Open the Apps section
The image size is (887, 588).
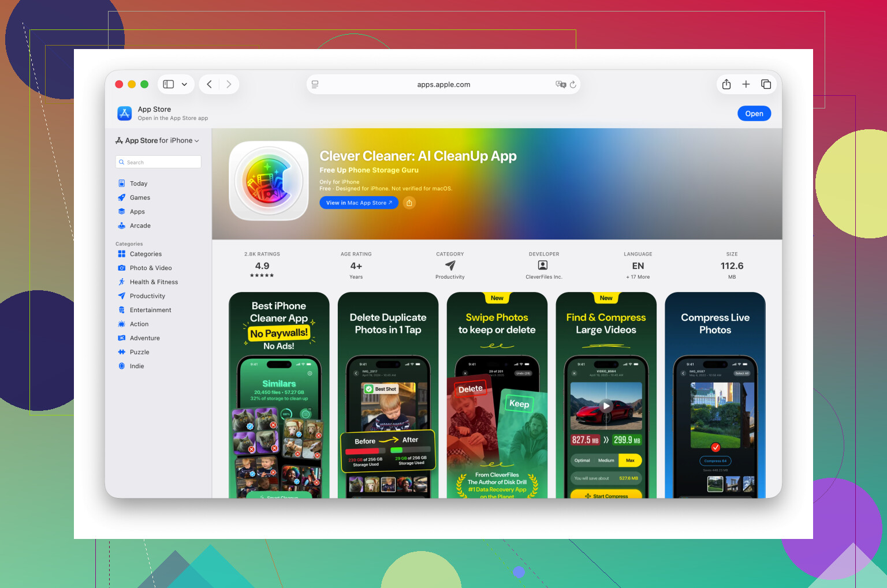coord(137,212)
